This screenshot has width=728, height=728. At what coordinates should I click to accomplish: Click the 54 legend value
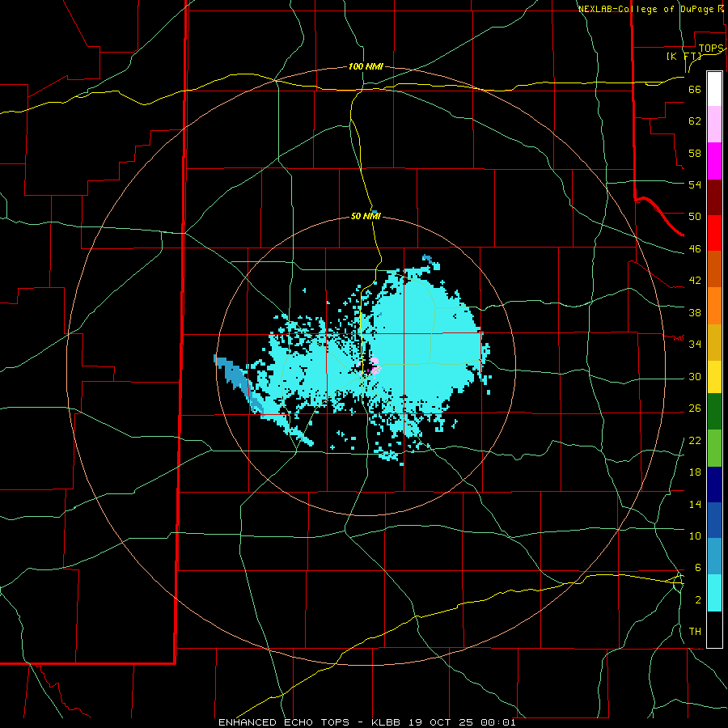(x=695, y=184)
